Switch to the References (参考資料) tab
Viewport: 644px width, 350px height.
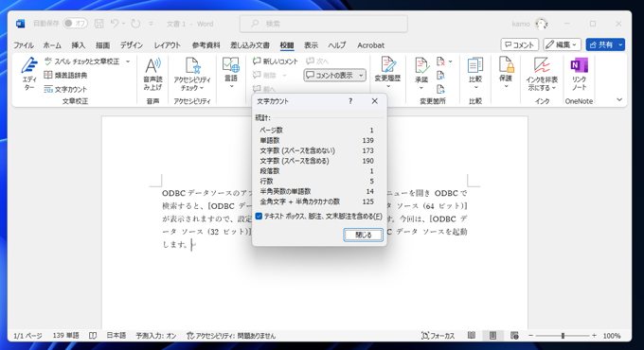click(206, 45)
